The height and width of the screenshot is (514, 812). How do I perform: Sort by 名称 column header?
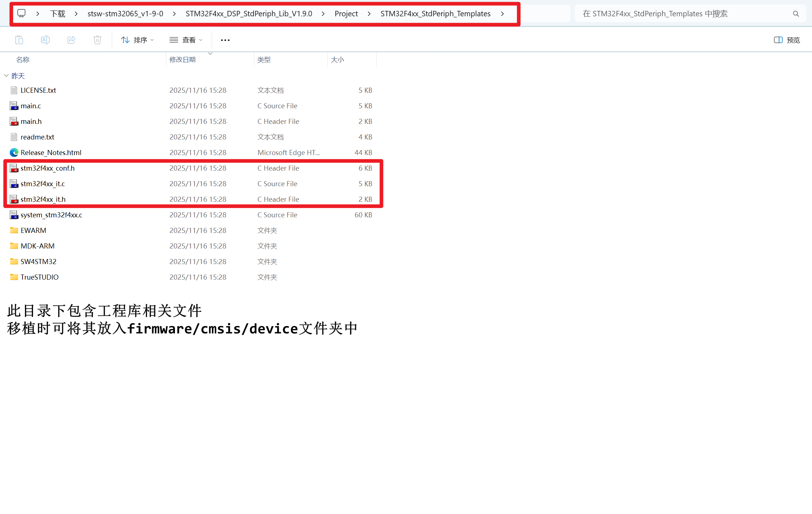point(23,59)
